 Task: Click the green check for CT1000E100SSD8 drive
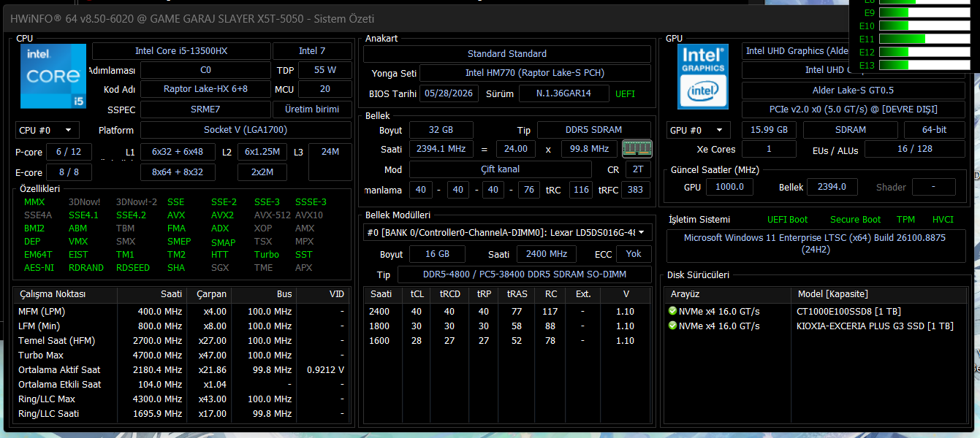[672, 311]
